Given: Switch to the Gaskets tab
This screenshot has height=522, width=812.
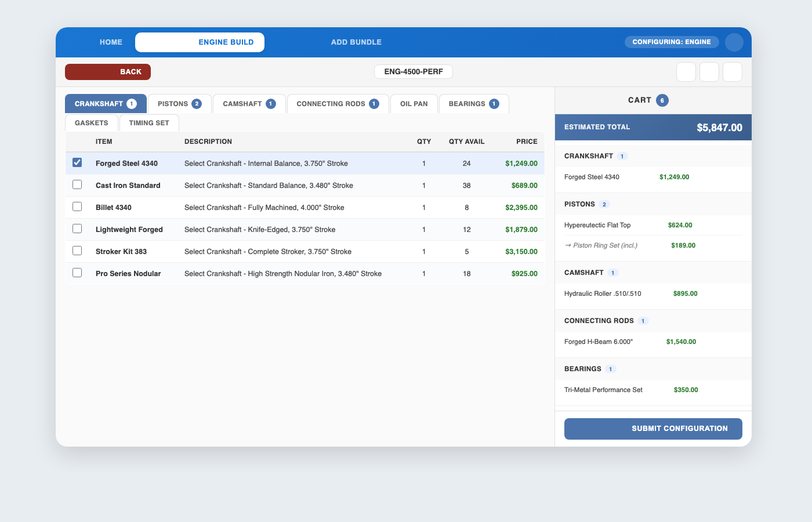Looking at the screenshot, I should point(91,122).
